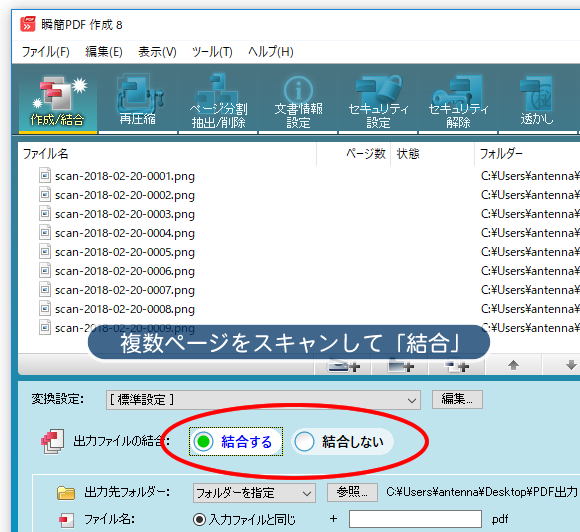Open the 表示(V) menu
580x532 pixels.
[157, 52]
